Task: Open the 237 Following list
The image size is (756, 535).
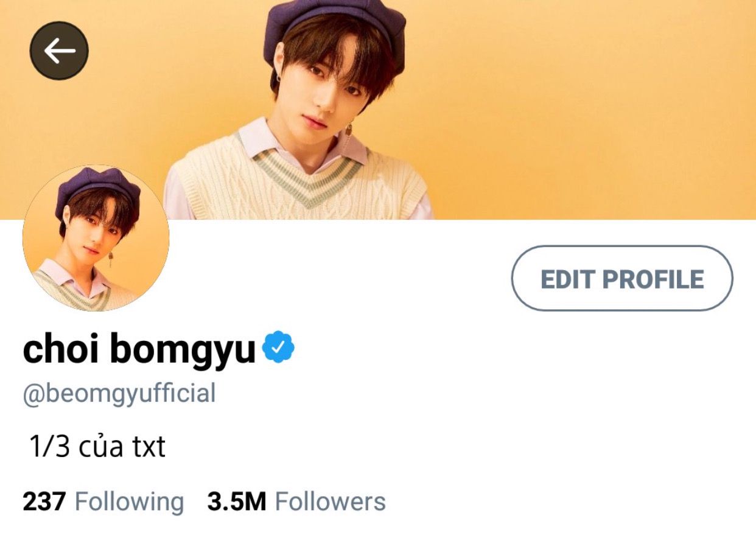Action: (x=103, y=502)
